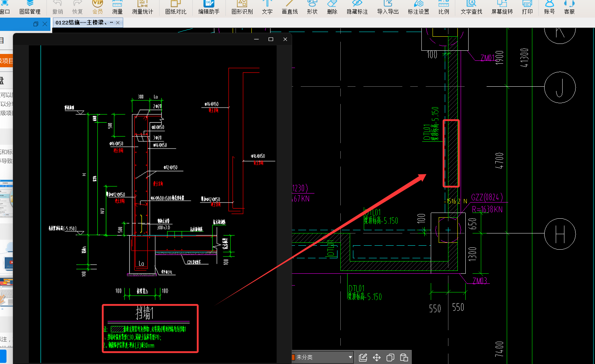
Task: Click the R=1638KN load label
Action: tap(487, 209)
